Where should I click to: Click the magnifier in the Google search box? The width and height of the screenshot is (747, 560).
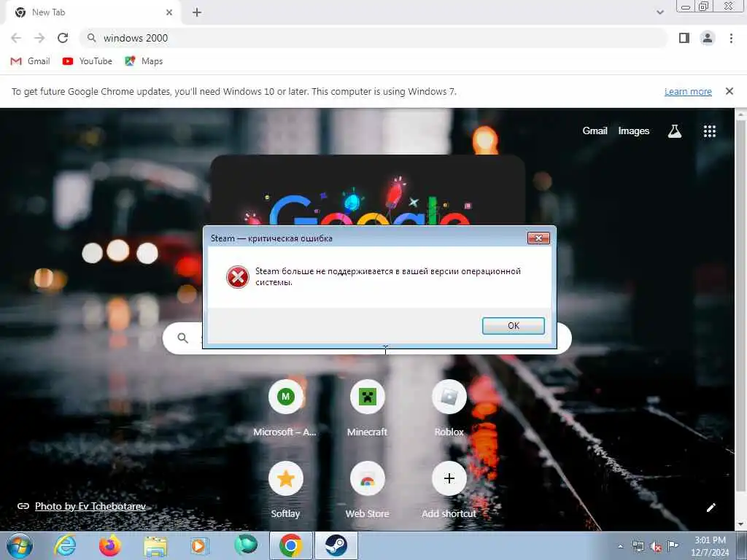(x=183, y=338)
